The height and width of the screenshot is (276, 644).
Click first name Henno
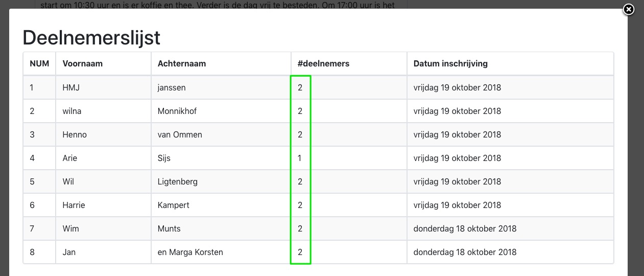(x=75, y=134)
